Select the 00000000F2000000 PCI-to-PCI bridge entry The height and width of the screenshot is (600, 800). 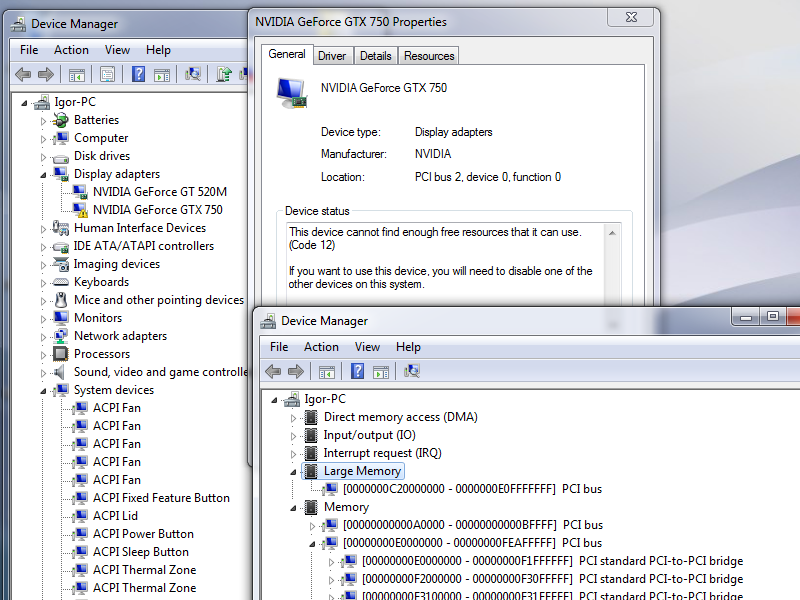tap(553, 579)
